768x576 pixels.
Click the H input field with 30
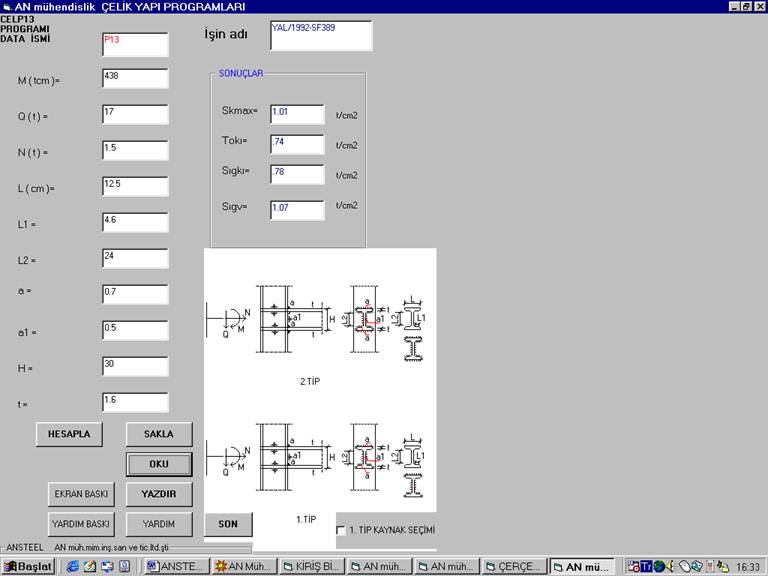(x=135, y=366)
